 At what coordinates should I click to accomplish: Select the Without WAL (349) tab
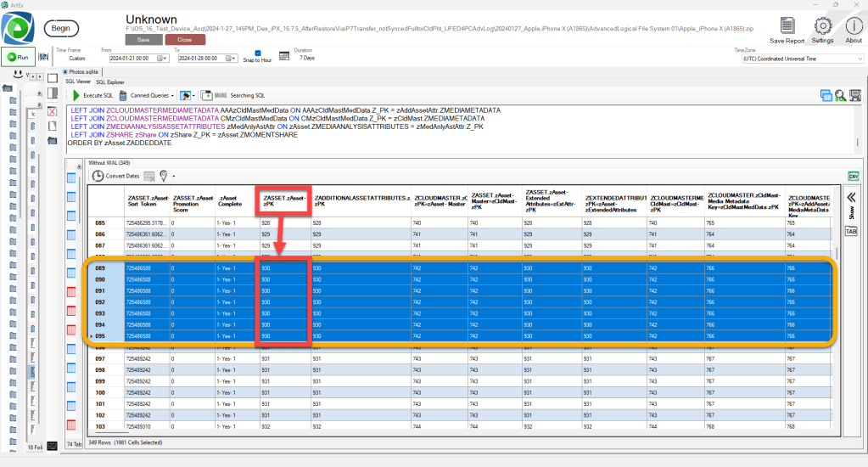(x=108, y=163)
